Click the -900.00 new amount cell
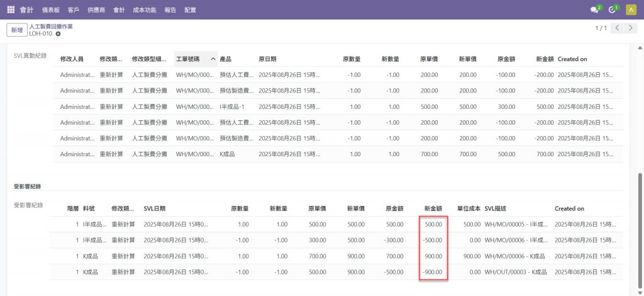 point(432,272)
